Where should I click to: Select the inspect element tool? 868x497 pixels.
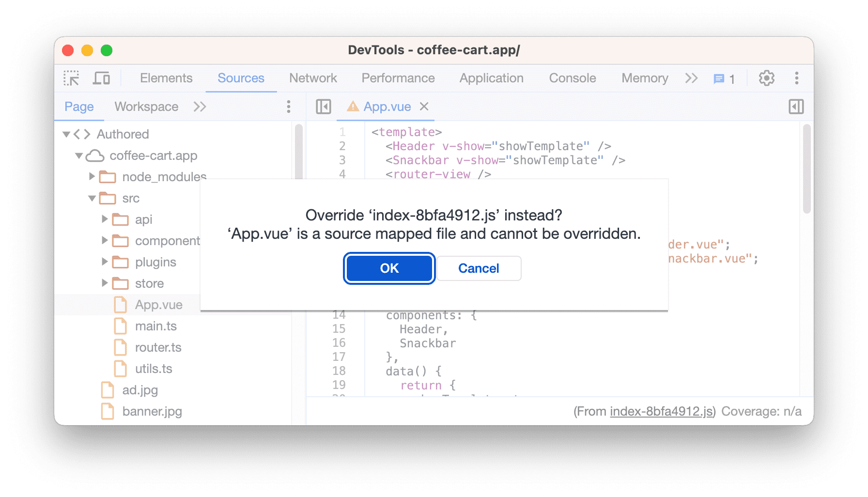point(71,78)
